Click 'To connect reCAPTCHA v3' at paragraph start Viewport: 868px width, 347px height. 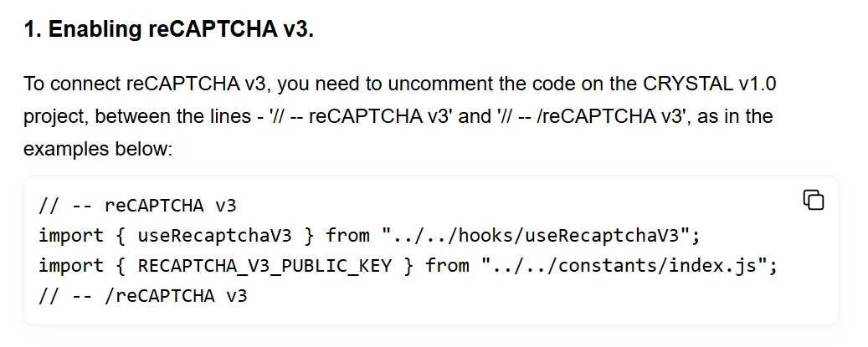(146, 84)
